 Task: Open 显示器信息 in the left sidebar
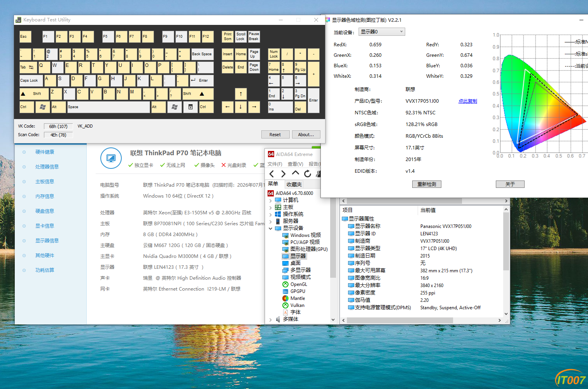click(47, 241)
